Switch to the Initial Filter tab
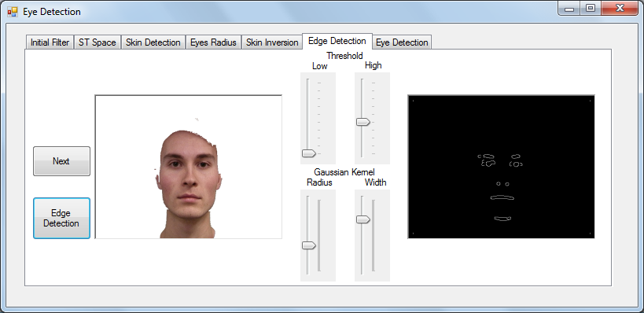 coord(50,42)
